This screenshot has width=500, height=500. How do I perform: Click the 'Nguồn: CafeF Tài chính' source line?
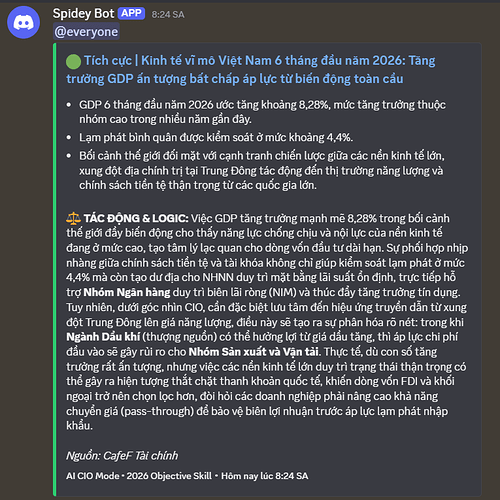coord(122,456)
